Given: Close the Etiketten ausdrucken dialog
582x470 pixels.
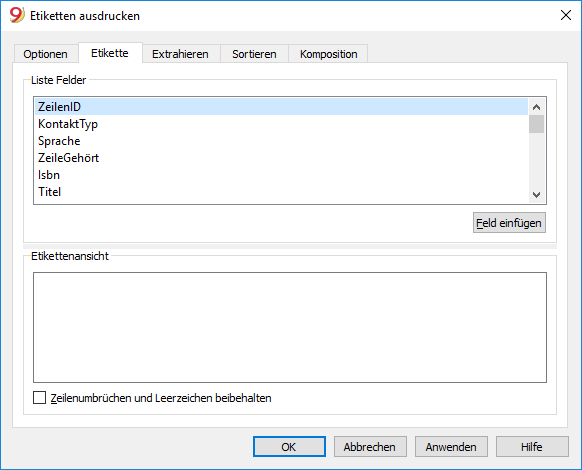Looking at the screenshot, I should (x=565, y=15).
